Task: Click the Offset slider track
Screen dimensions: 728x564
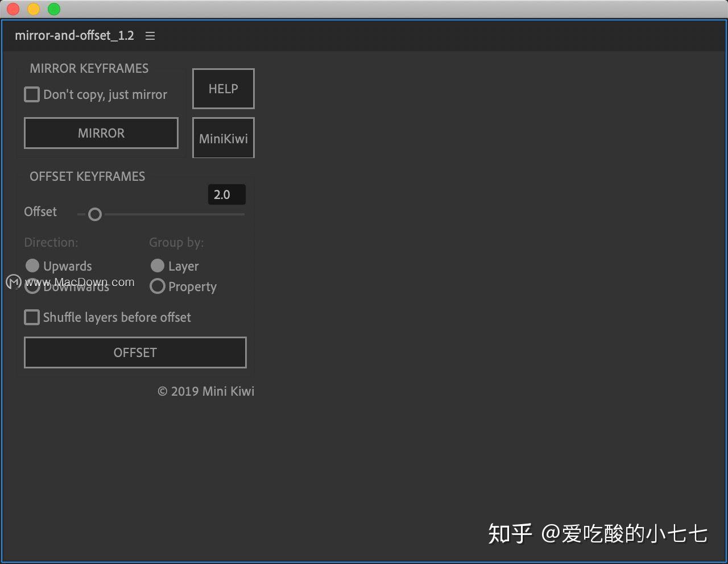Action: point(171,214)
